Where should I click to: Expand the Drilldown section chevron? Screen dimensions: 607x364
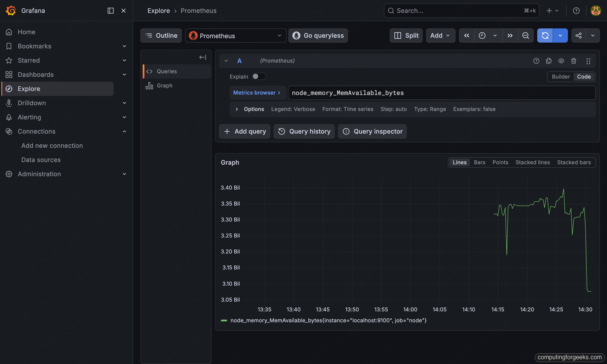[124, 103]
